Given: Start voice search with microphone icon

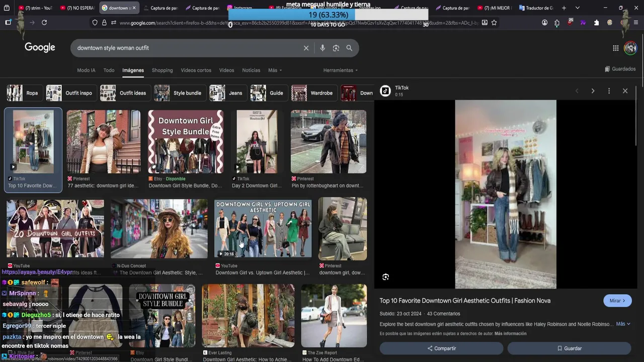Looking at the screenshot, I should pyautogui.click(x=323, y=48).
